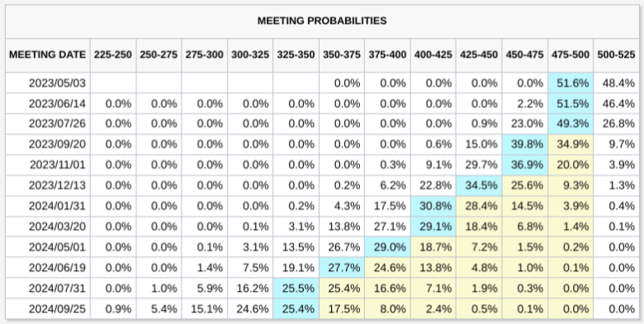Click the 225-250 column header
Screen dimensions: 644x324
coord(113,55)
